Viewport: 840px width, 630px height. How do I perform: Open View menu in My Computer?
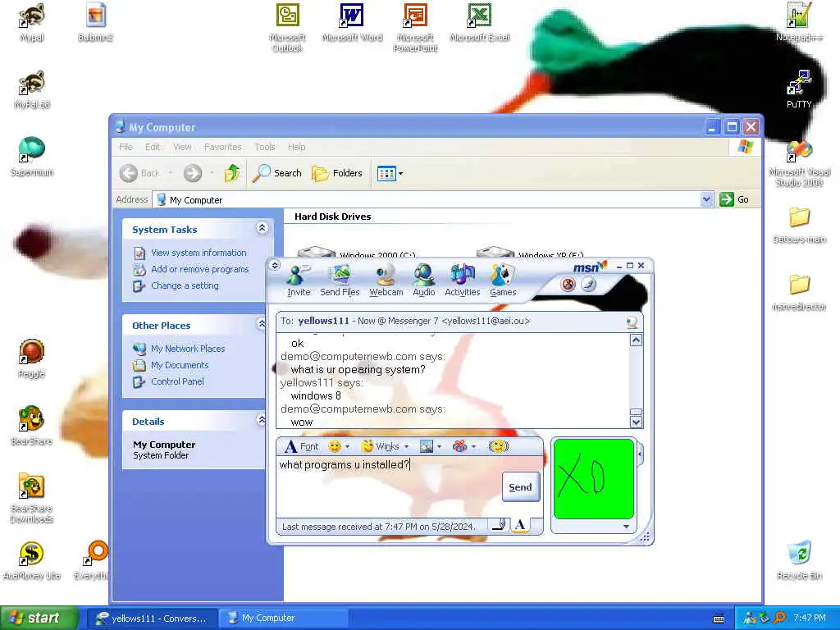click(x=182, y=147)
